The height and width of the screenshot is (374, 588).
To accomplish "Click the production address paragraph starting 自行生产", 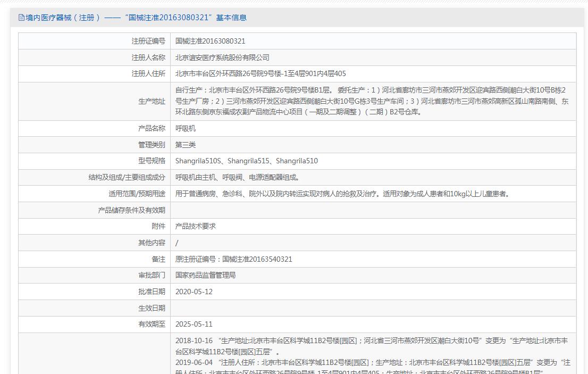I will (372, 101).
